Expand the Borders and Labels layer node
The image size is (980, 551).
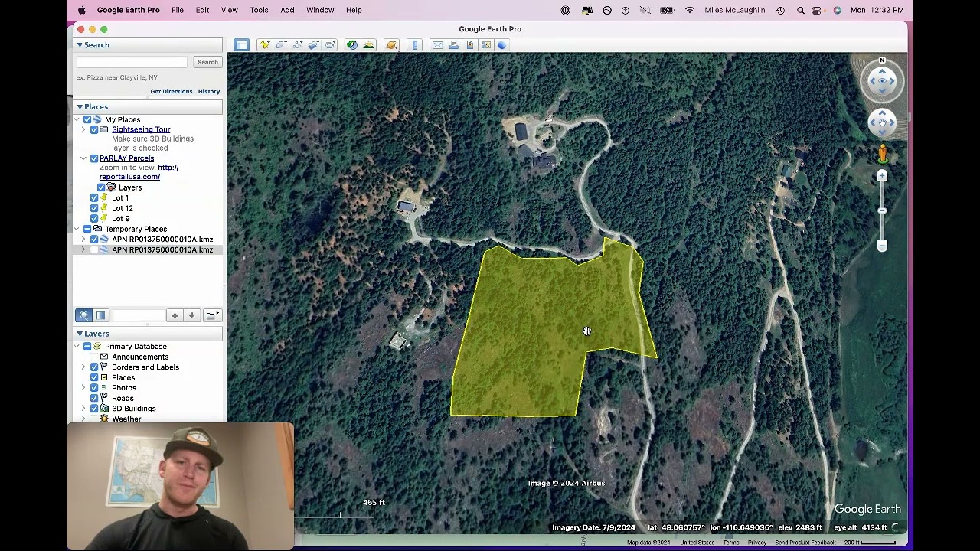83,367
